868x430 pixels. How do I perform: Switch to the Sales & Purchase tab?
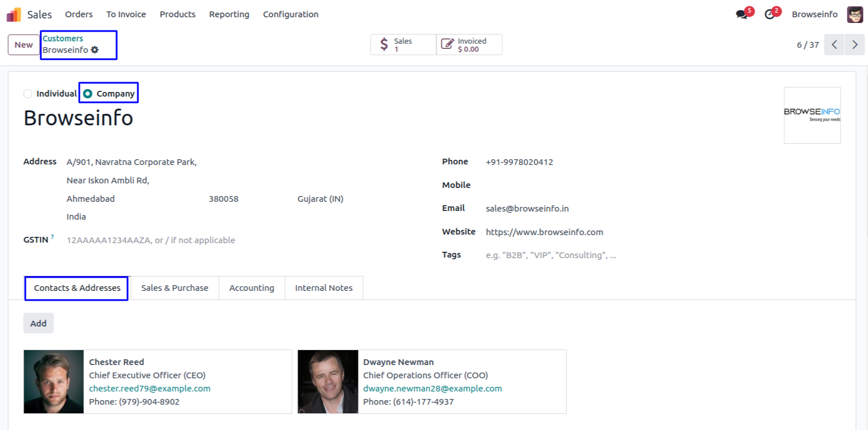pos(175,288)
